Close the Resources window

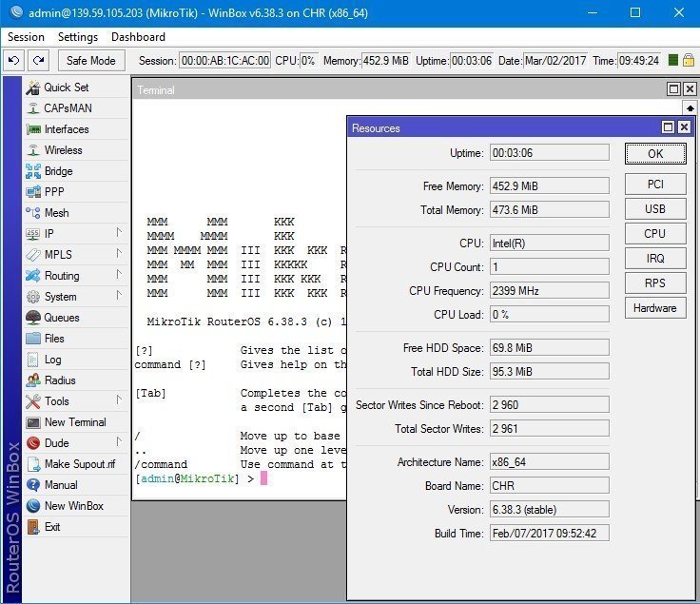click(684, 127)
